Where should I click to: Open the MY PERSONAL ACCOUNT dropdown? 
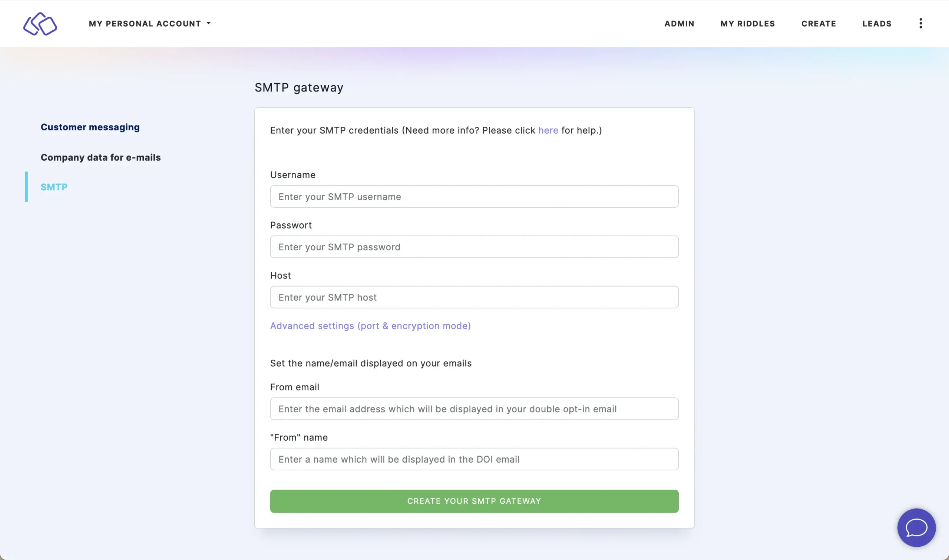click(150, 23)
